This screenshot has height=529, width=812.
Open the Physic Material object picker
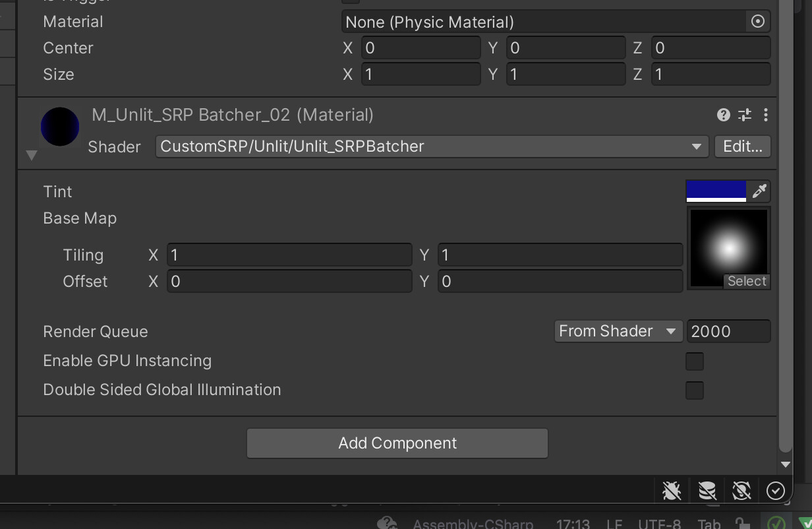[x=758, y=22]
